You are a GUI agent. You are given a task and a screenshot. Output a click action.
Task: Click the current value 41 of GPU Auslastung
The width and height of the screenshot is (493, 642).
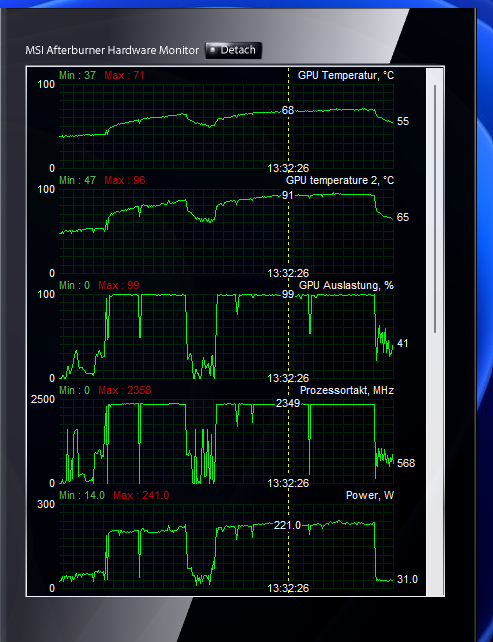[403, 344]
